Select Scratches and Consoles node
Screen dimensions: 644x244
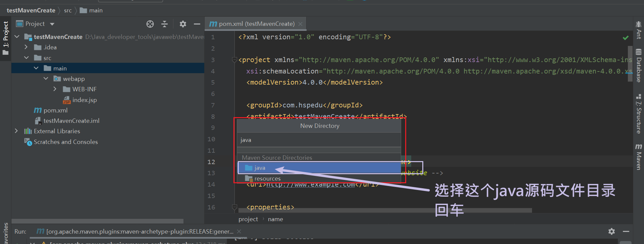(x=65, y=142)
